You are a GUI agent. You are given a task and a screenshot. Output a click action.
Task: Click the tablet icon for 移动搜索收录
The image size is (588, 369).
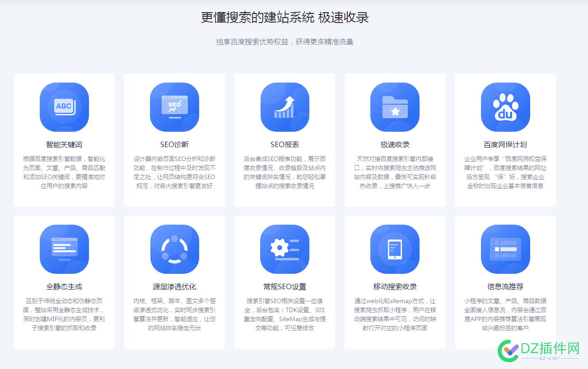coord(395,249)
